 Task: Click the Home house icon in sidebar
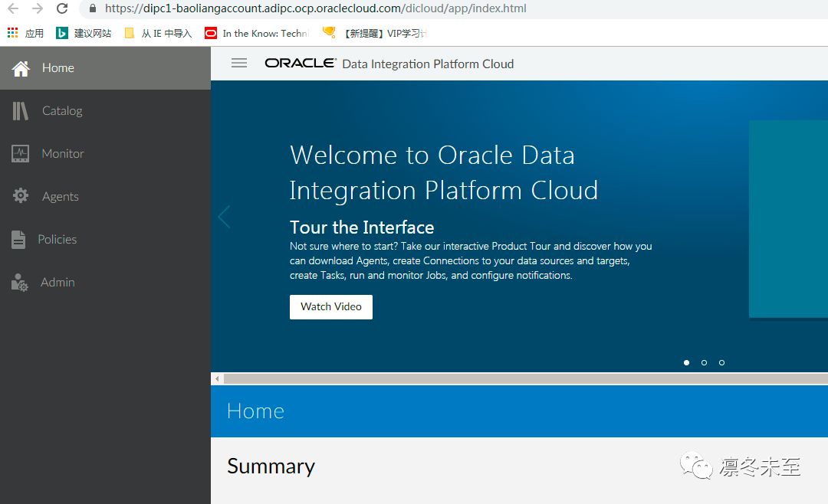tap(21, 68)
